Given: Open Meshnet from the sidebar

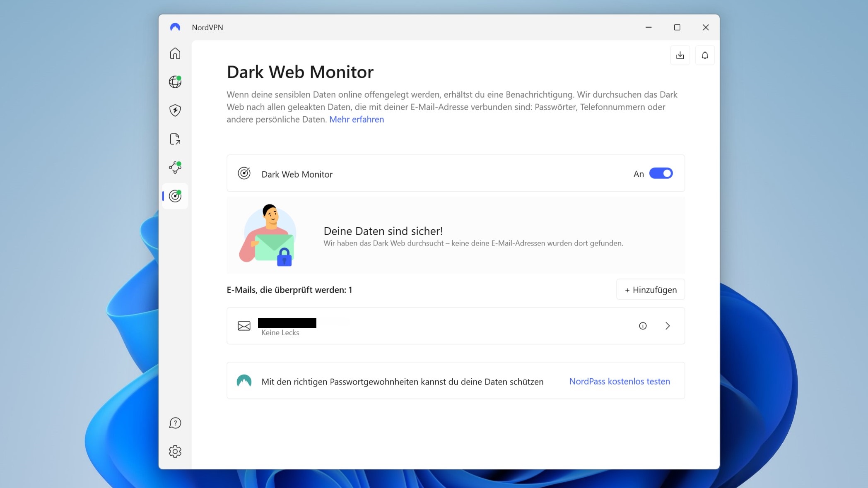Looking at the screenshot, I should [175, 168].
